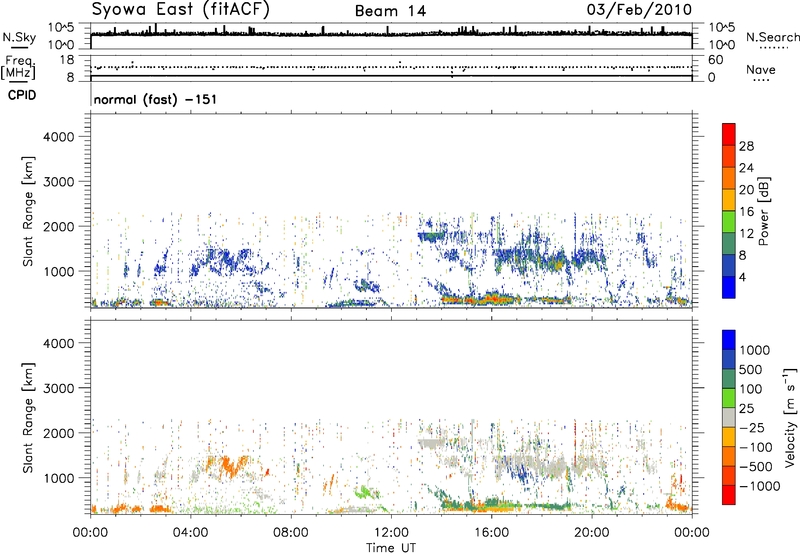
Task: Click the '28' power colorbar tick label
Action: pyautogui.click(x=746, y=146)
